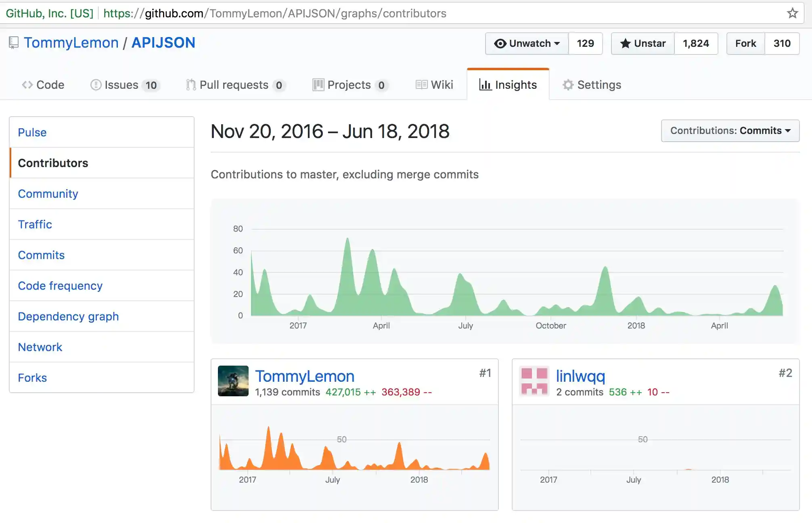This screenshot has width=812, height=523.
Task: Open the TommyLemon owner link in header
Action: pyautogui.click(x=71, y=43)
